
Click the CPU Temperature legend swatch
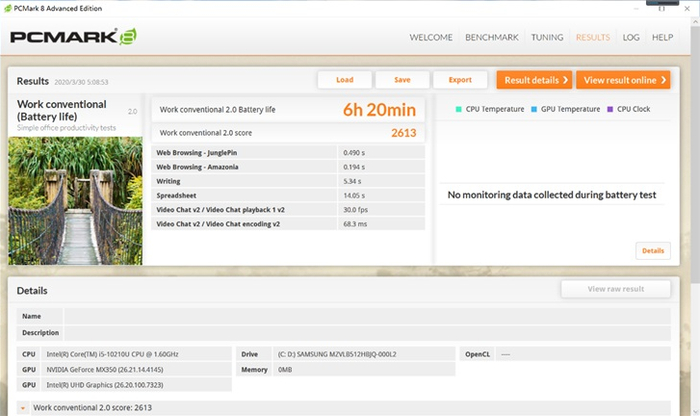click(x=458, y=109)
